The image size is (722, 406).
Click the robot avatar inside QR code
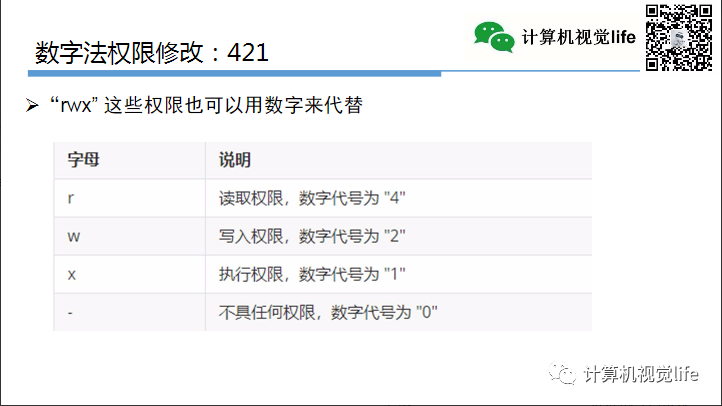[x=678, y=38]
